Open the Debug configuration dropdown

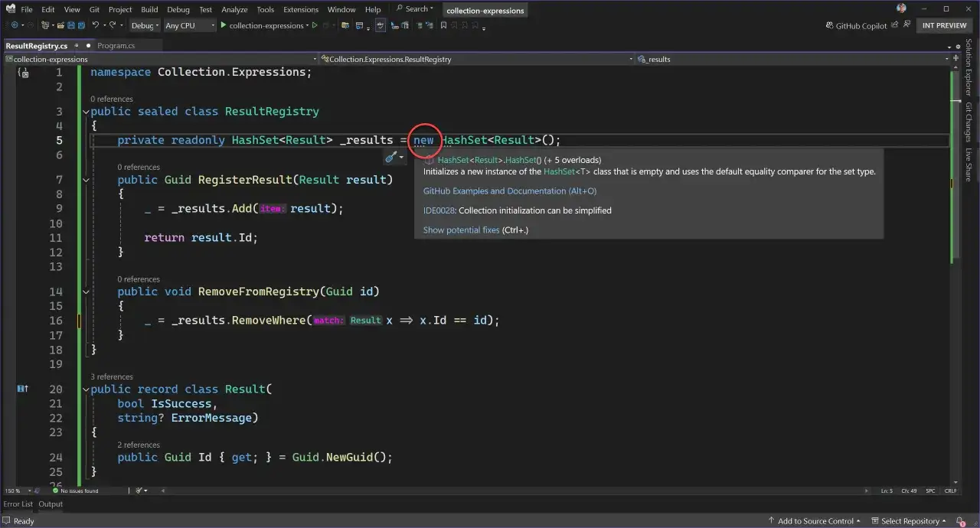(145, 25)
